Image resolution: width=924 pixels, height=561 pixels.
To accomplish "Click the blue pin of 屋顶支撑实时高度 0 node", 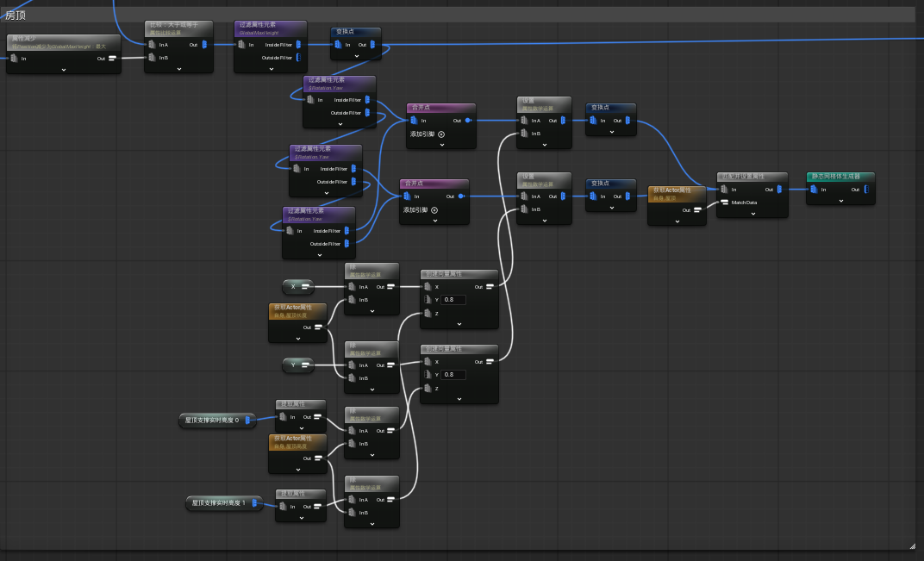I will coord(247,421).
